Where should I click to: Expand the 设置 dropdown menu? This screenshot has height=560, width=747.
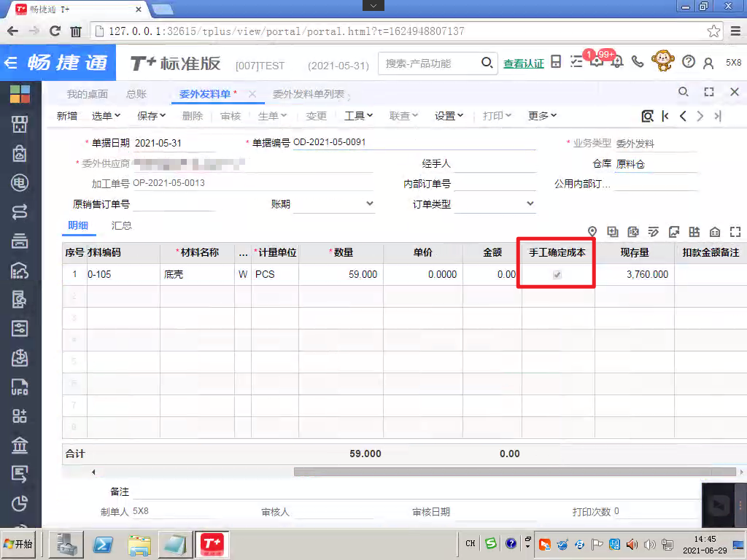click(x=449, y=116)
